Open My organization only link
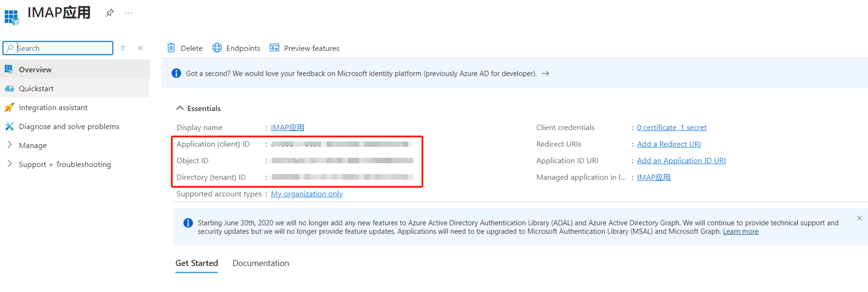Screen dimensions: 868x292 (307, 194)
